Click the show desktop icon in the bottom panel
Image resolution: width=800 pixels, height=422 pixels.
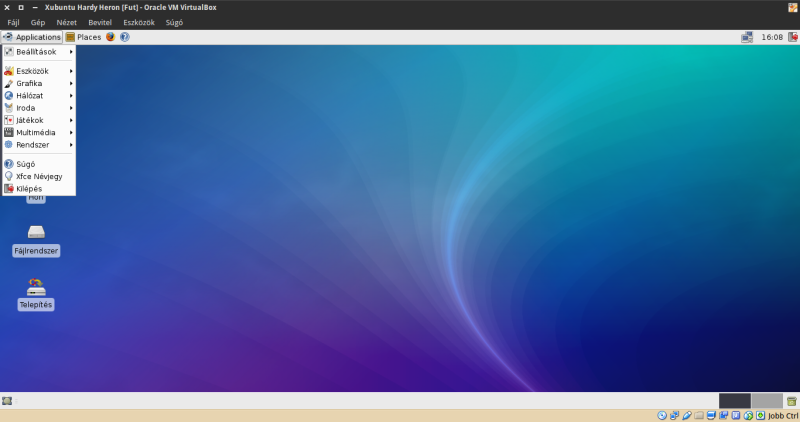pyautogui.click(x=7, y=401)
